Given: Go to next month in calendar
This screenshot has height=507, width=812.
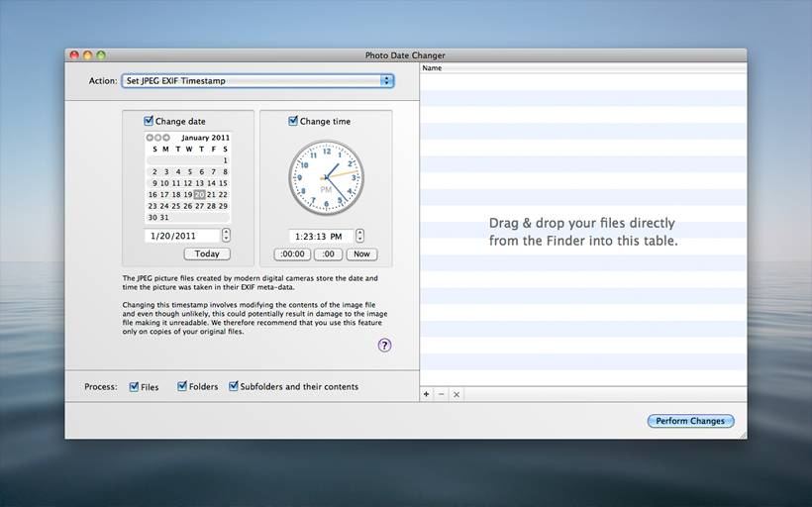Looking at the screenshot, I should click(x=166, y=138).
